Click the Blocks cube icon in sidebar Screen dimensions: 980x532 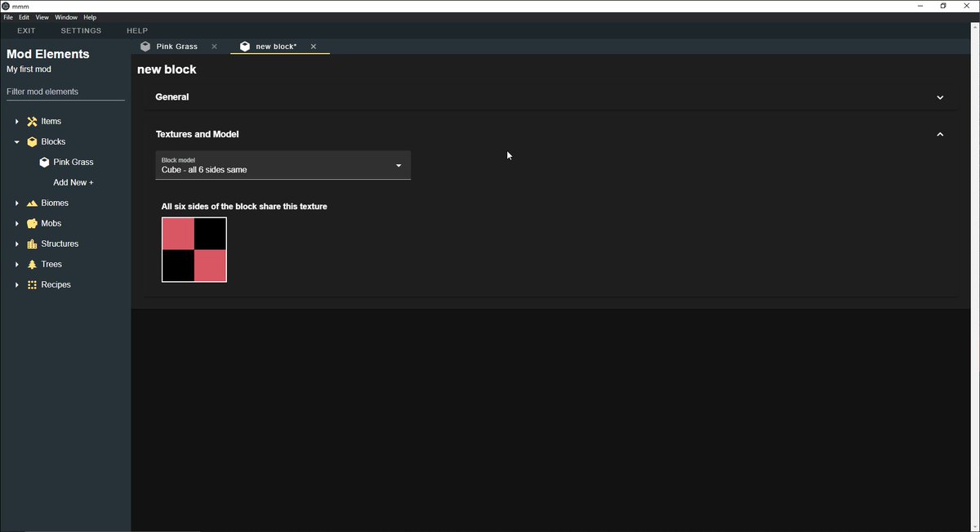click(32, 141)
